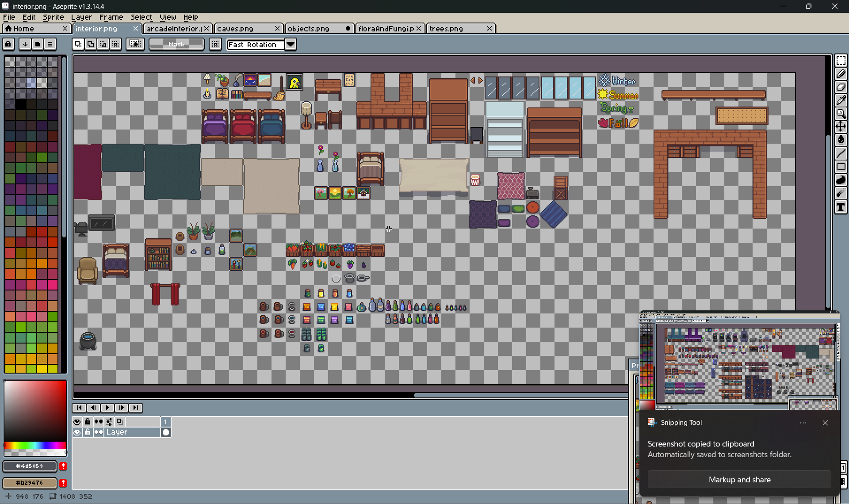This screenshot has height=504, width=849.
Task: Click the foreground color #4d5059 swatch
Action: 30,466
